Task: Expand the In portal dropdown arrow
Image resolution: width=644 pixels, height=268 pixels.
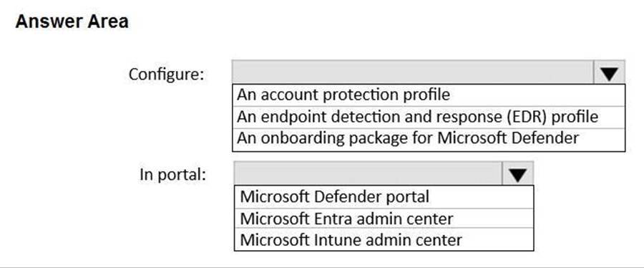Action: click(517, 173)
